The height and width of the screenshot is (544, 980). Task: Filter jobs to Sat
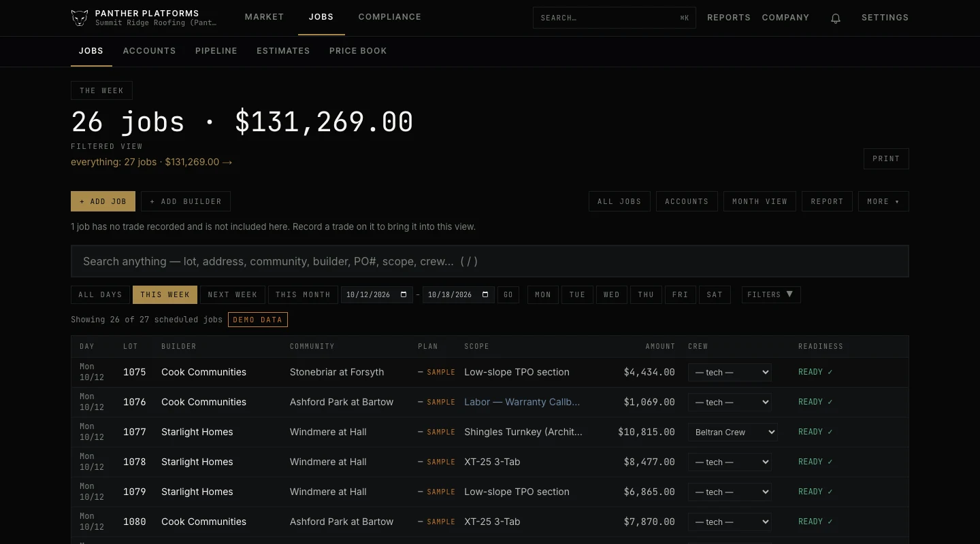pyautogui.click(x=715, y=294)
